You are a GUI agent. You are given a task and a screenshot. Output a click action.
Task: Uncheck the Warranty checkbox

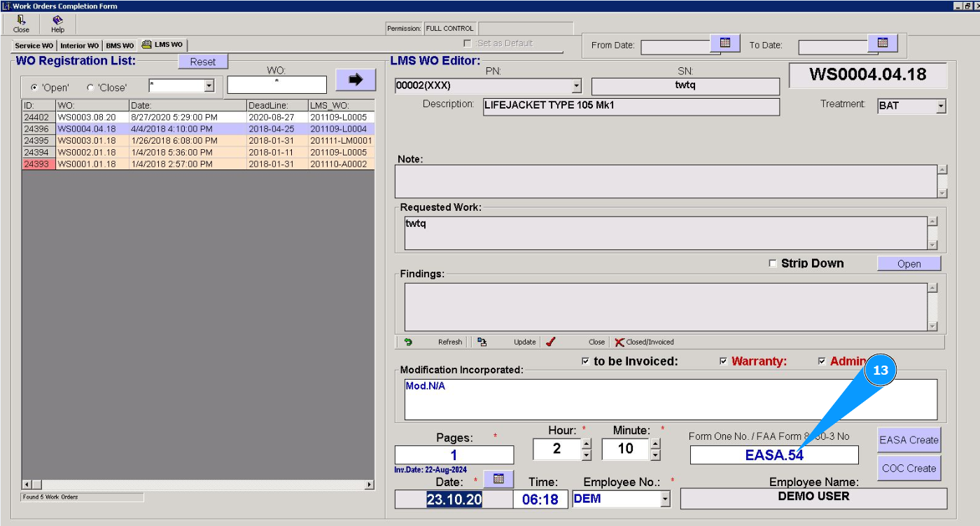tap(724, 361)
